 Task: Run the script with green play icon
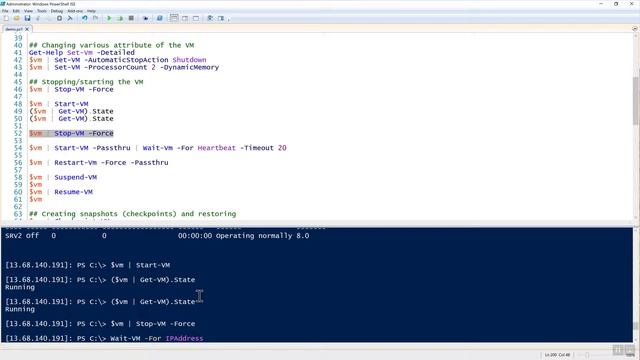coord(109,18)
